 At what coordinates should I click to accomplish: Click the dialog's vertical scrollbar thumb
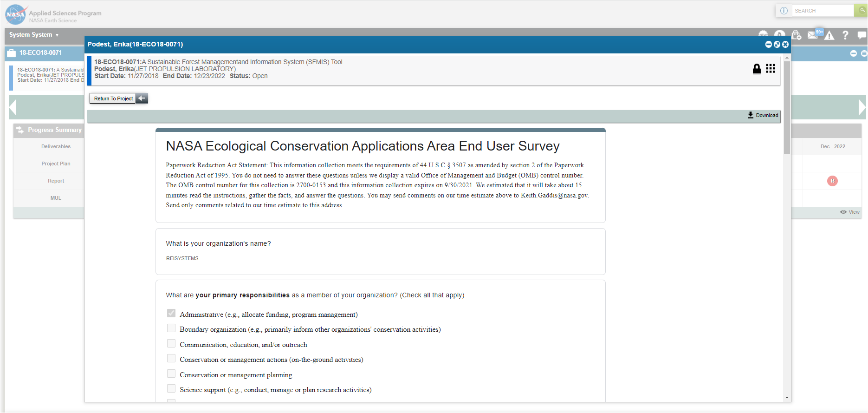[787, 107]
